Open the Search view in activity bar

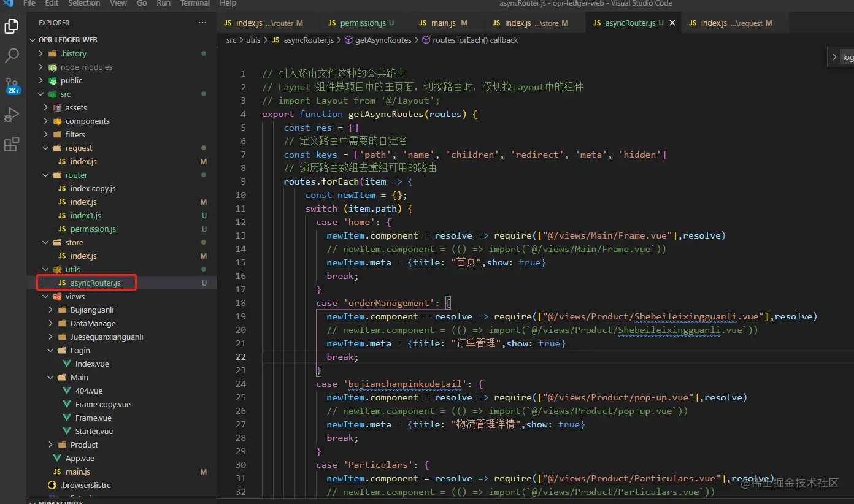[12, 56]
